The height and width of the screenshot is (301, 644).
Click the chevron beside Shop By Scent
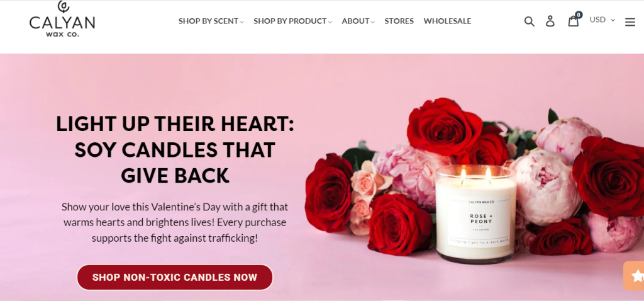coord(242,22)
